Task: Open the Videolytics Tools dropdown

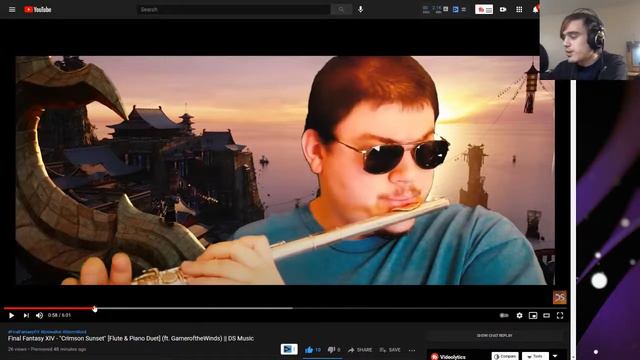Action: 535,356
